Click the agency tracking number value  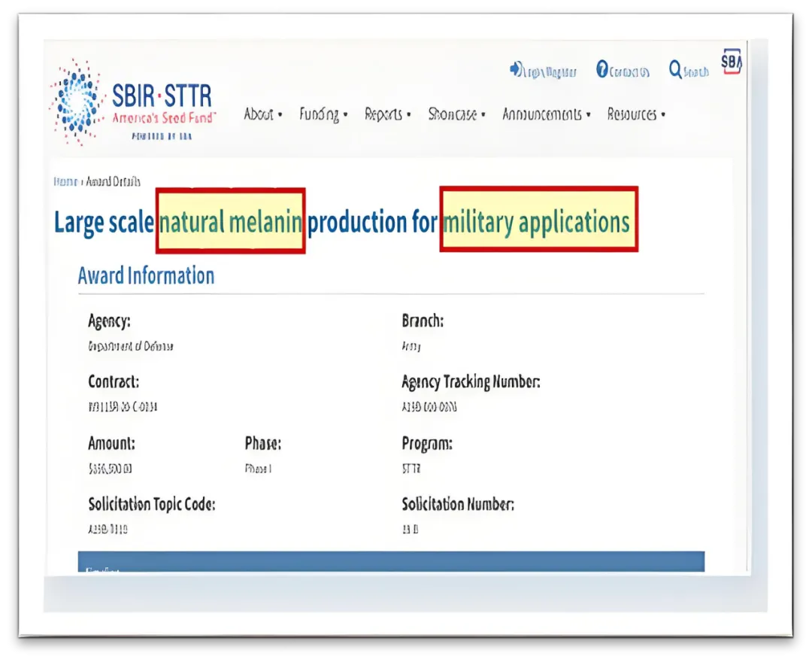pos(429,407)
